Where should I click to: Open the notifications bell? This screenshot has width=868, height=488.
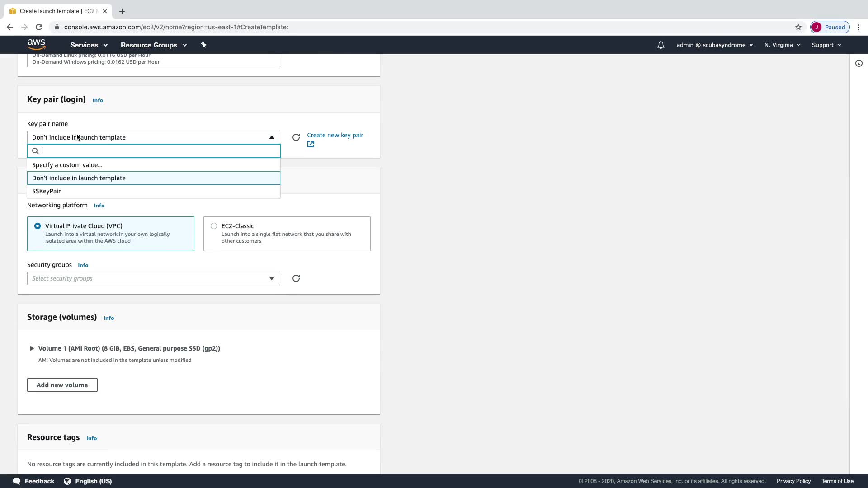tap(660, 45)
